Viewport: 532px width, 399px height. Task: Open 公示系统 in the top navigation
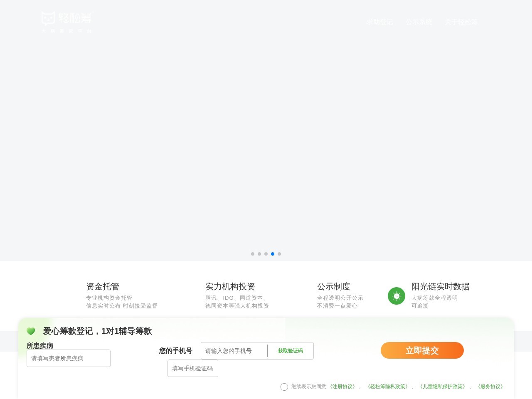pyautogui.click(x=419, y=22)
